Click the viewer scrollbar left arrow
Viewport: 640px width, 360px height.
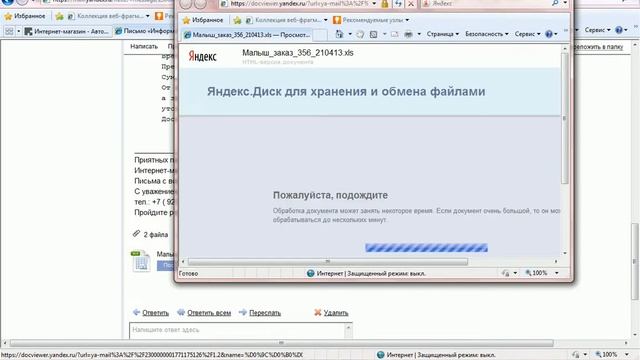point(183,261)
